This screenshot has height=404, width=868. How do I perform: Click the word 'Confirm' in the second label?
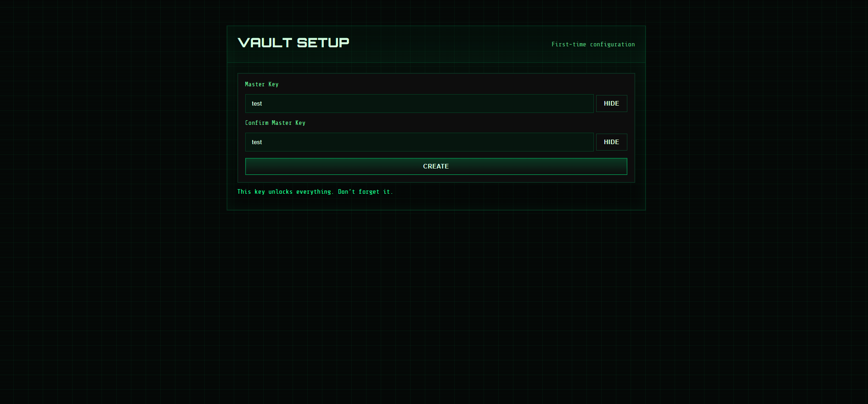[x=257, y=123]
